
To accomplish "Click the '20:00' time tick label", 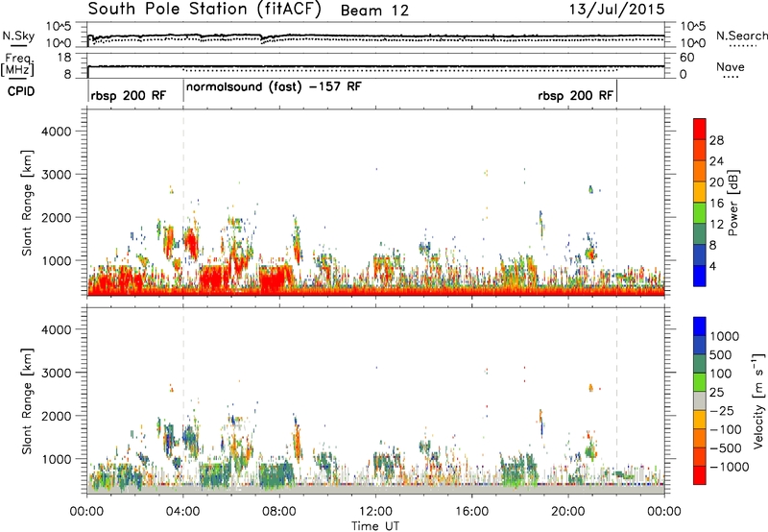I will [568, 512].
